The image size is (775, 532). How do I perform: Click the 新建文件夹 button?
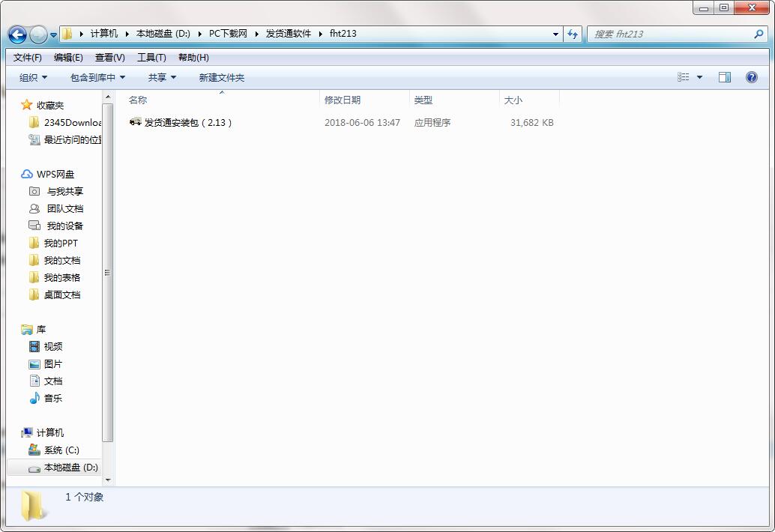tap(221, 76)
